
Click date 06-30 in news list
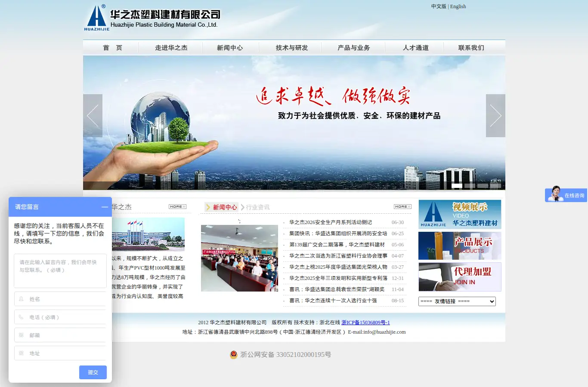(x=398, y=222)
